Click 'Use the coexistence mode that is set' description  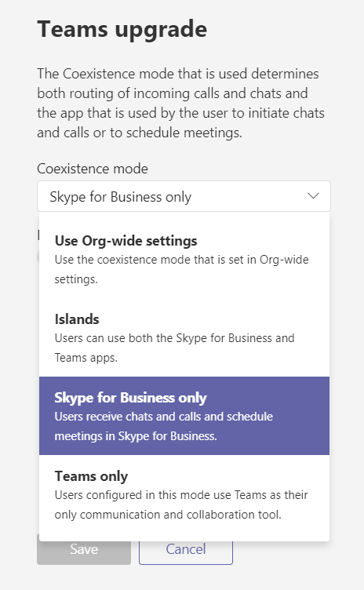181,260
